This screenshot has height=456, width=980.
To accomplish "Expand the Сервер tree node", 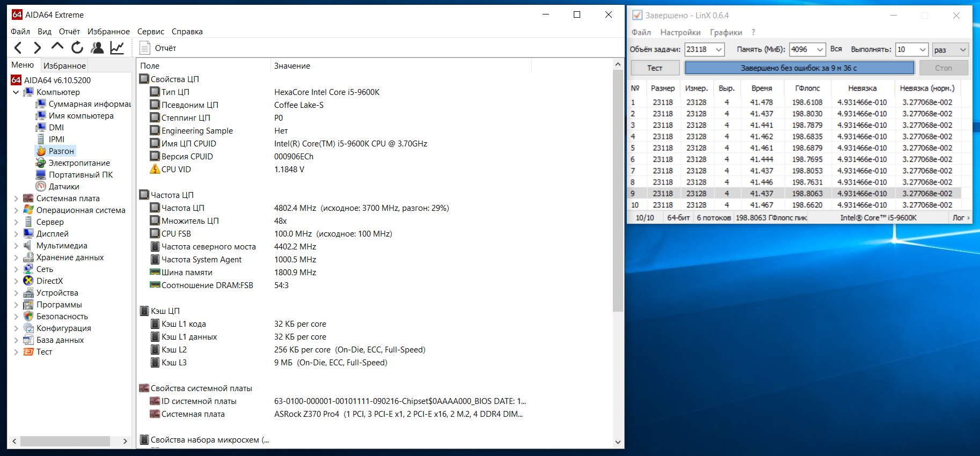I will click(x=16, y=222).
